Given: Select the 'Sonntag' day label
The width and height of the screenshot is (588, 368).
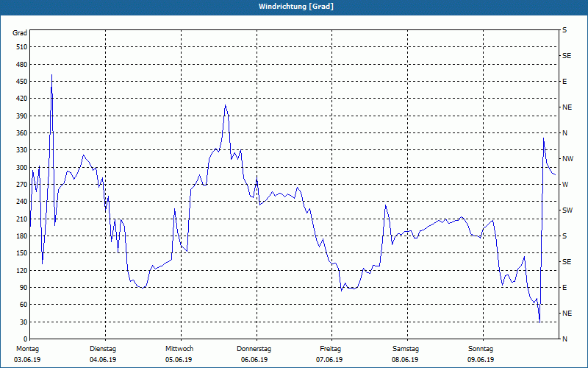Looking at the screenshot, I should 481,349.
